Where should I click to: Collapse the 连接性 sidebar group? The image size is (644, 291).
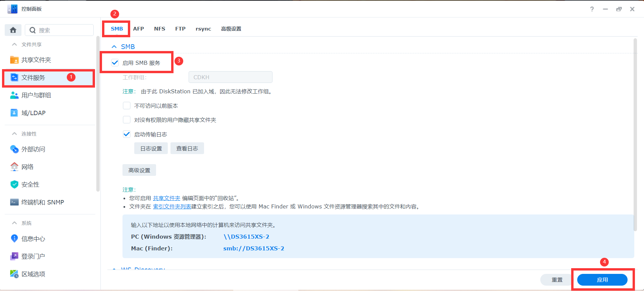[14, 134]
